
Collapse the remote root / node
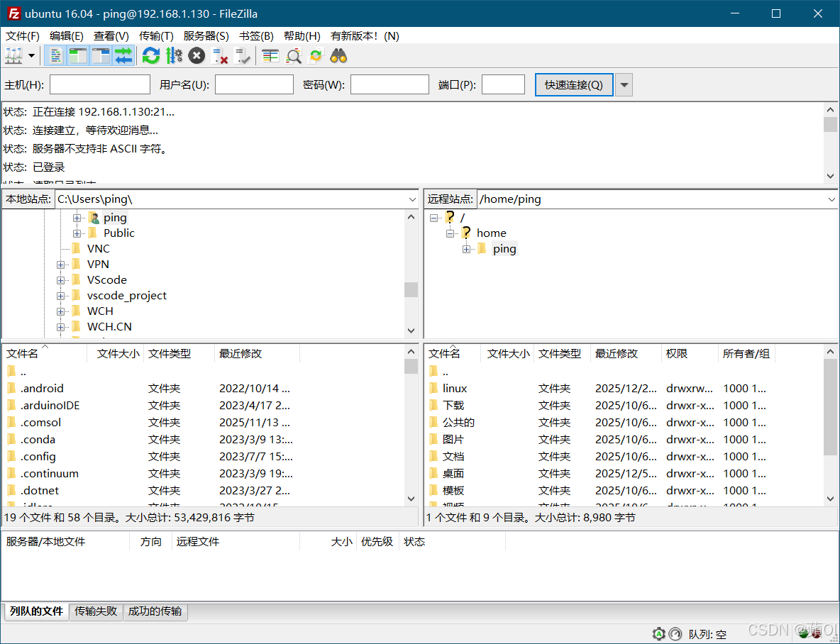433,218
